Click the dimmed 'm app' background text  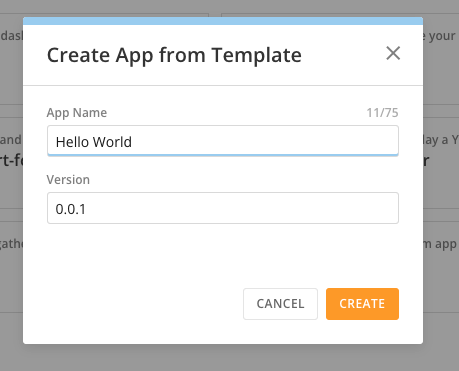pos(441,244)
